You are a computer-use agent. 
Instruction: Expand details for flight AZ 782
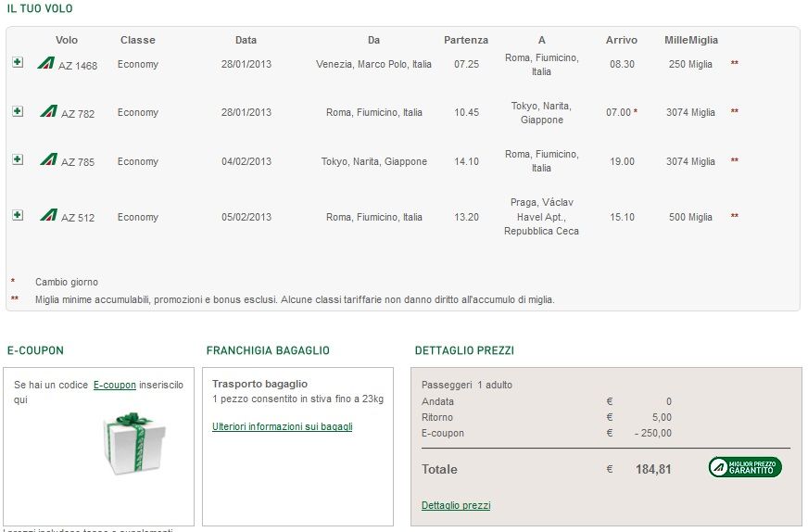point(18,111)
